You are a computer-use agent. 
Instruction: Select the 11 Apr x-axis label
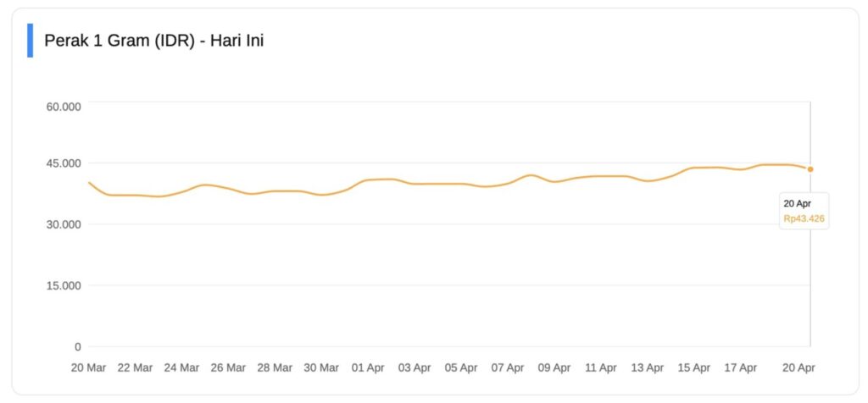(x=601, y=367)
